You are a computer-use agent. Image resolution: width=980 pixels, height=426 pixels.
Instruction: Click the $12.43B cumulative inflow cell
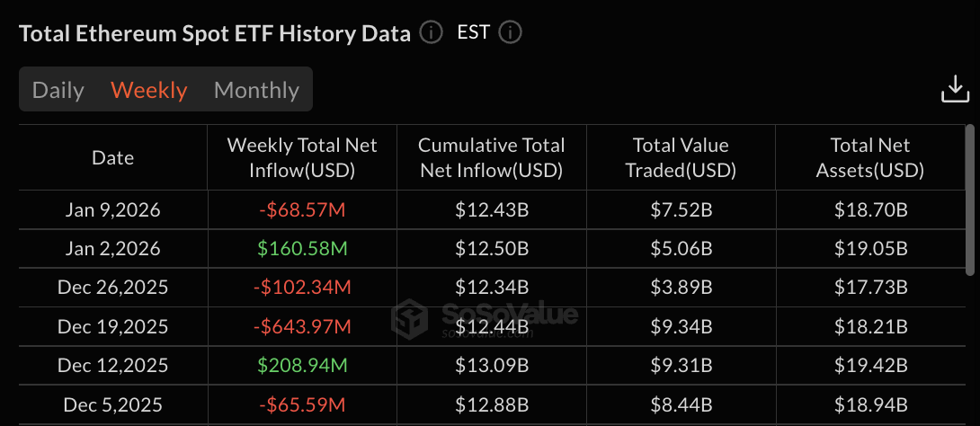[x=492, y=210]
